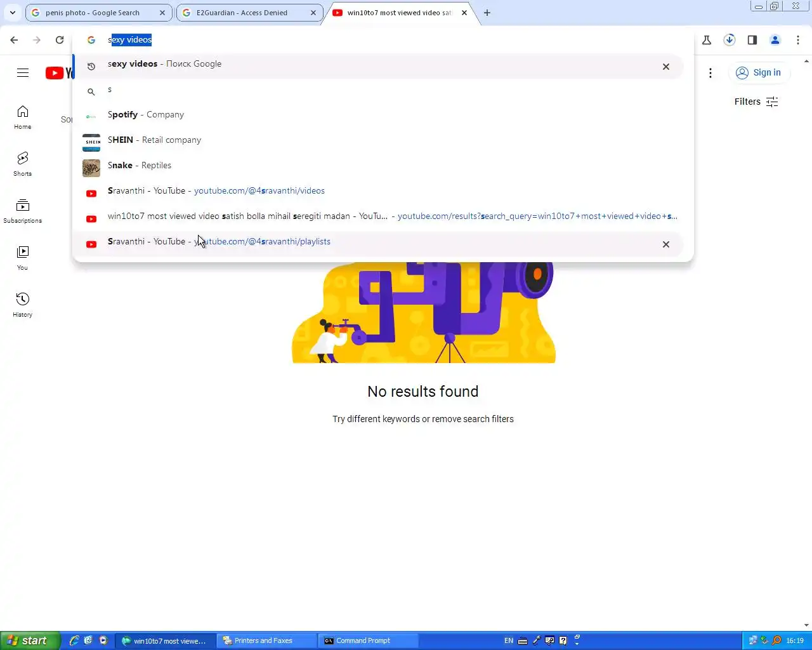Open Shorts in the YouTube sidebar
This screenshot has height=650, width=812.
tap(23, 164)
